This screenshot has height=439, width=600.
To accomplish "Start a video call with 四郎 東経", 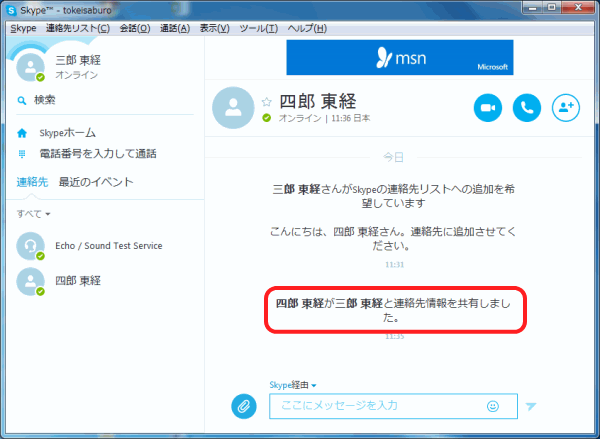I will click(488, 108).
